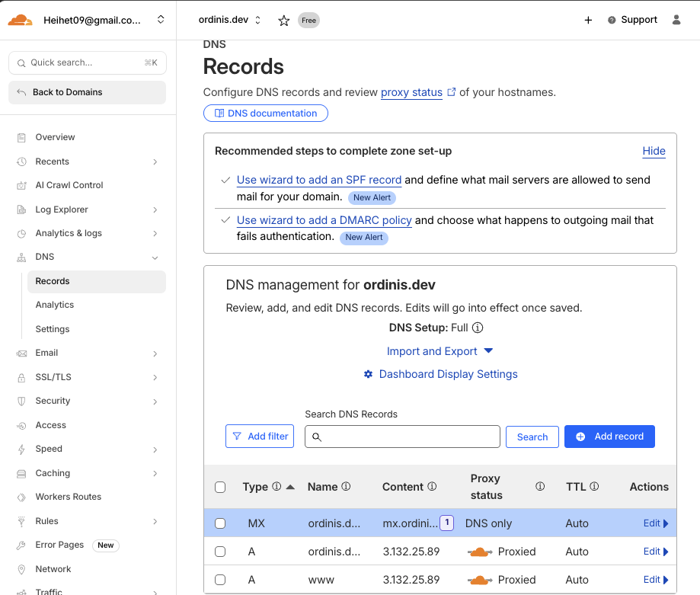Open the account switcher dropdown

(x=161, y=21)
